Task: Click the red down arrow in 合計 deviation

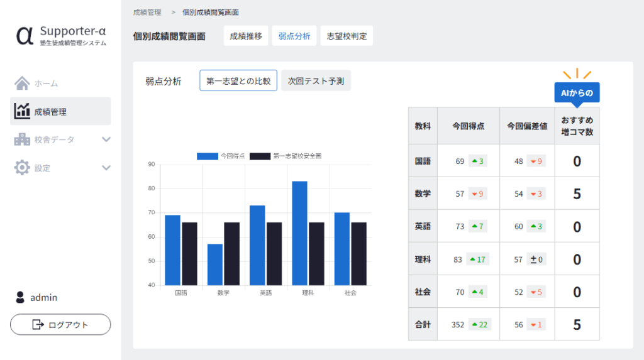Action: 533,325
